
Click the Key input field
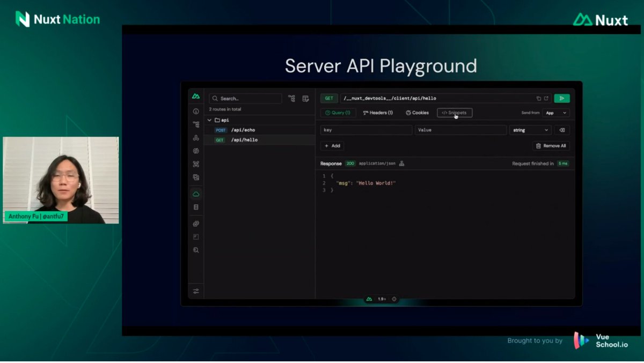point(366,130)
